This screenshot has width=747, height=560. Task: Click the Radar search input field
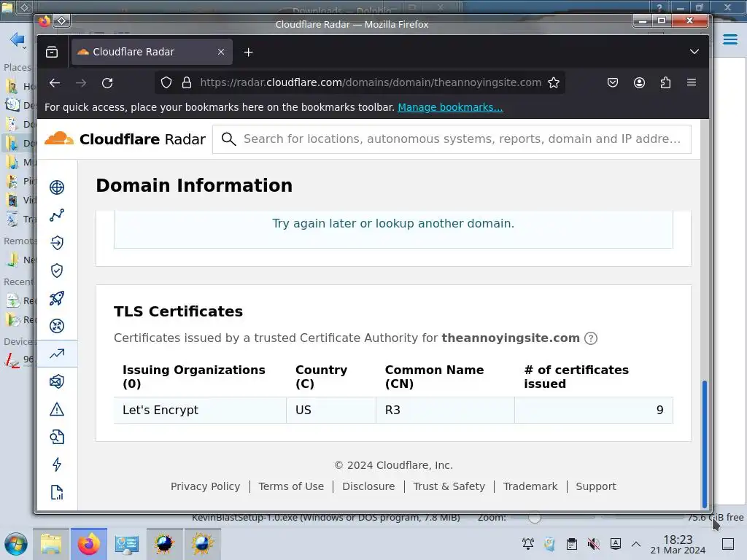coord(452,139)
